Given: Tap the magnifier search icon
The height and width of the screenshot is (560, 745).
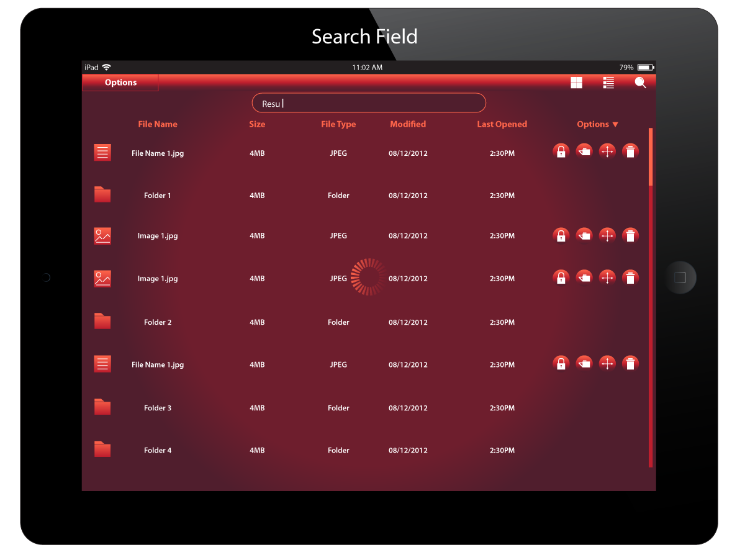Looking at the screenshot, I should point(641,83).
